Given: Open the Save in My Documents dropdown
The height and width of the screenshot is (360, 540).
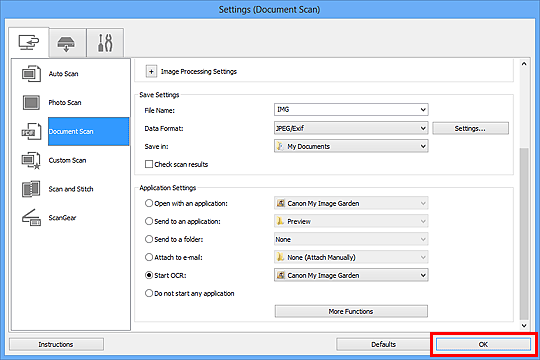Looking at the screenshot, I should pyautogui.click(x=351, y=146).
